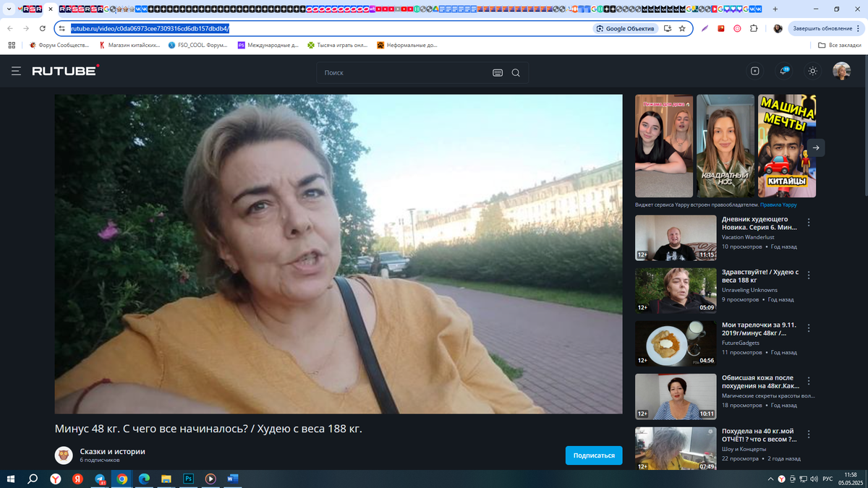
Task: Open options for Здравствуйте! Худею с веса video
Action: click(809, 275)
